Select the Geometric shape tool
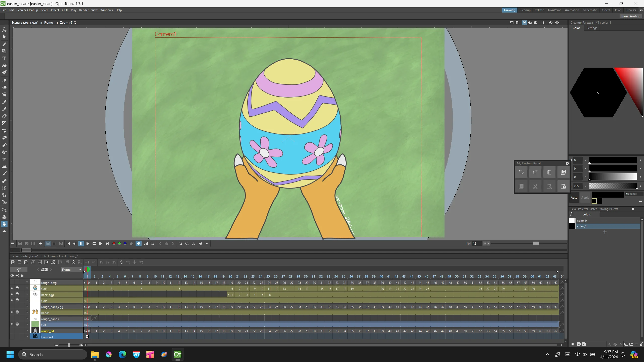 point(4,51)
